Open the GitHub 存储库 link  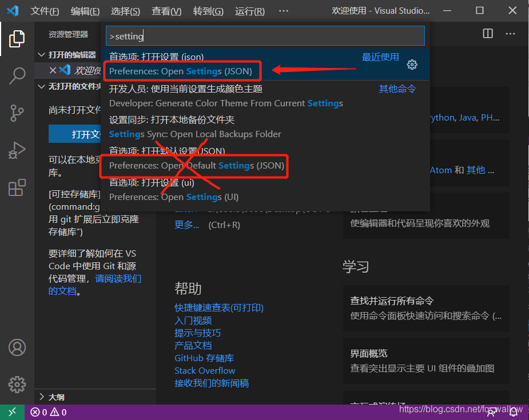coord(204,358)
